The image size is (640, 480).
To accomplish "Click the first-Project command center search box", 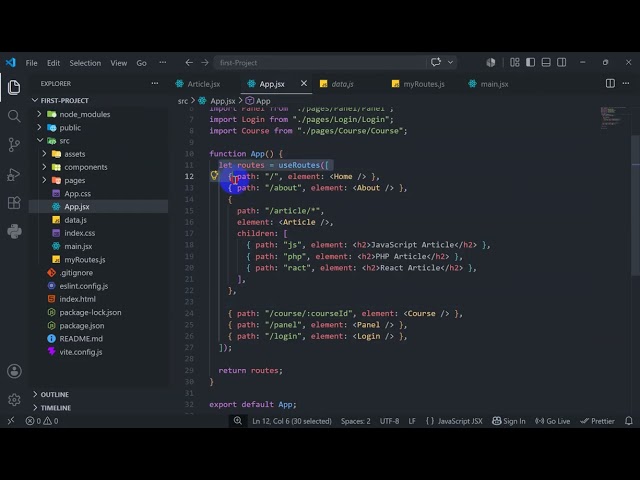I will (x=320, y=62).
